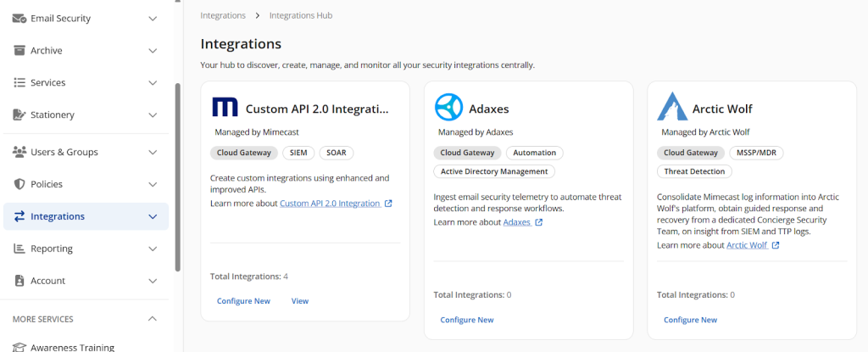Image resolution: width=868 pixels, height=352 pixels.
Task: Open the Account menu item
Action: coord(86,281)
